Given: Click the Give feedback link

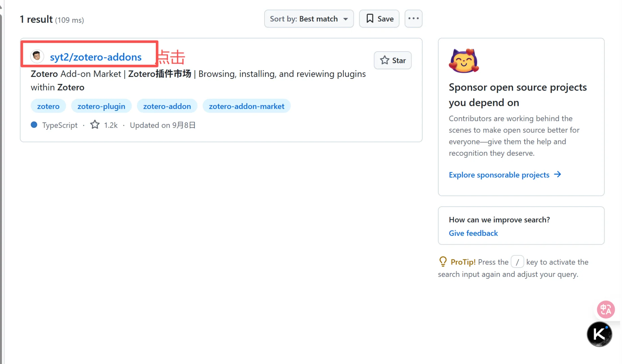Looking at the screenshot, I should tap(473, 233).
